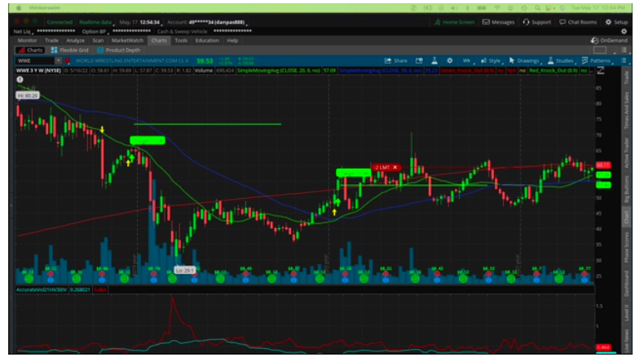Image resolution: width=644 pixels, height=357 pixels.
Task: Open Level II sidebar tab
Action: pyautogui.click(x=626, y=313)
